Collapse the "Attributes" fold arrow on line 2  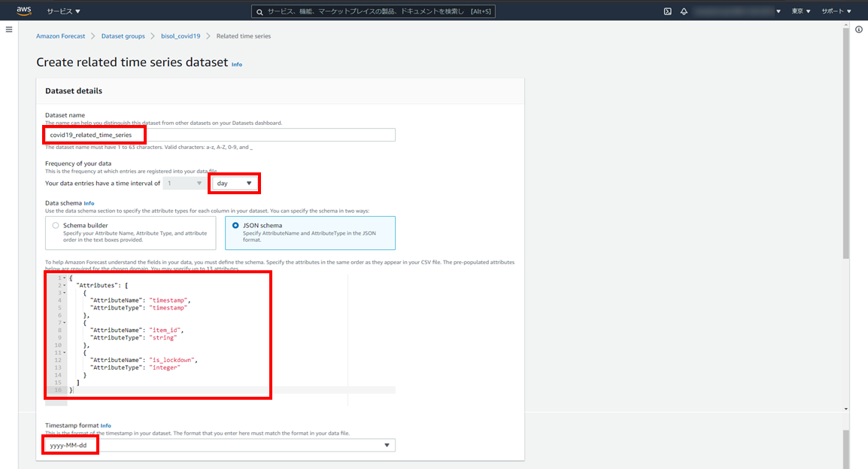point(65,286)
